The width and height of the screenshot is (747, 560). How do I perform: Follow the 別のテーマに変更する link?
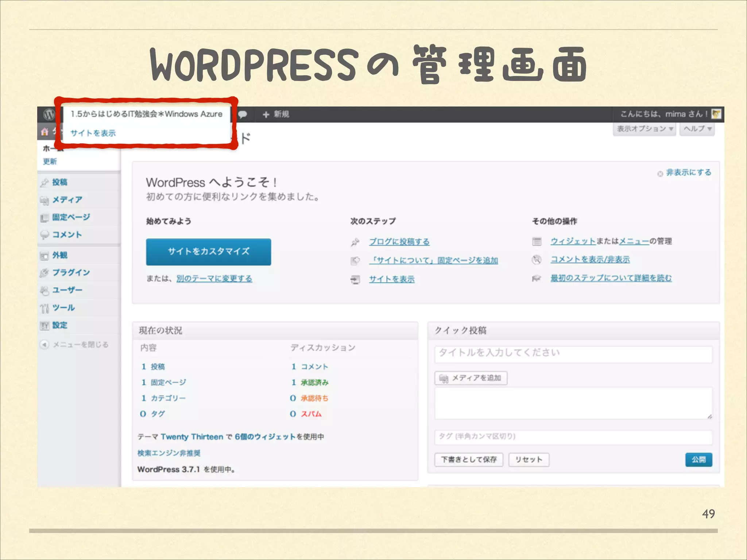point(214,279)
